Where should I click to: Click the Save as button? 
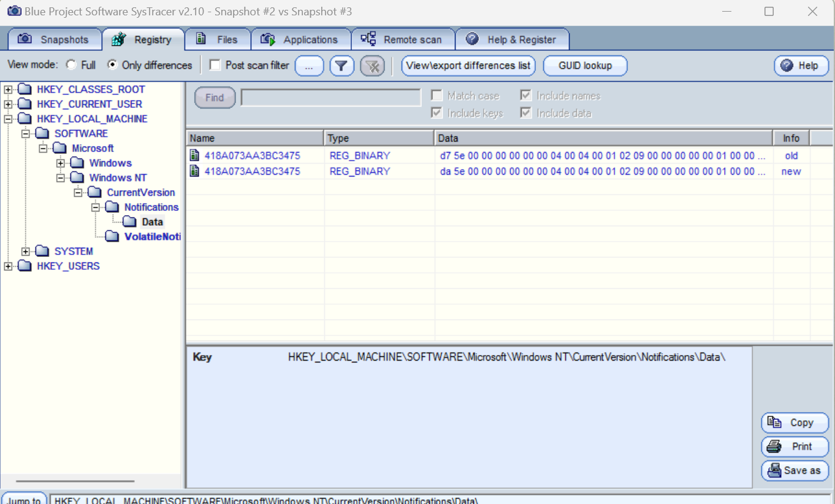pos(795,471)
